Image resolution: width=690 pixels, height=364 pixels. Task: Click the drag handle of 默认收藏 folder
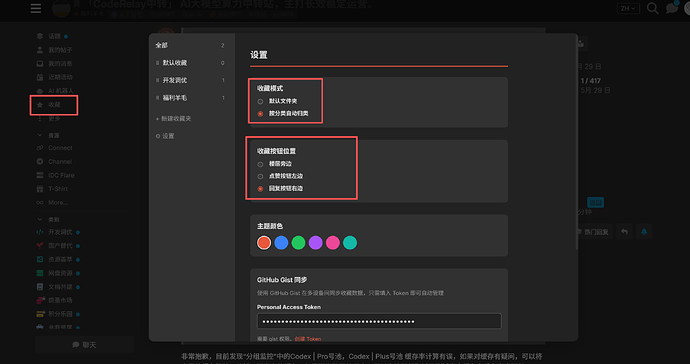point(158,63)
